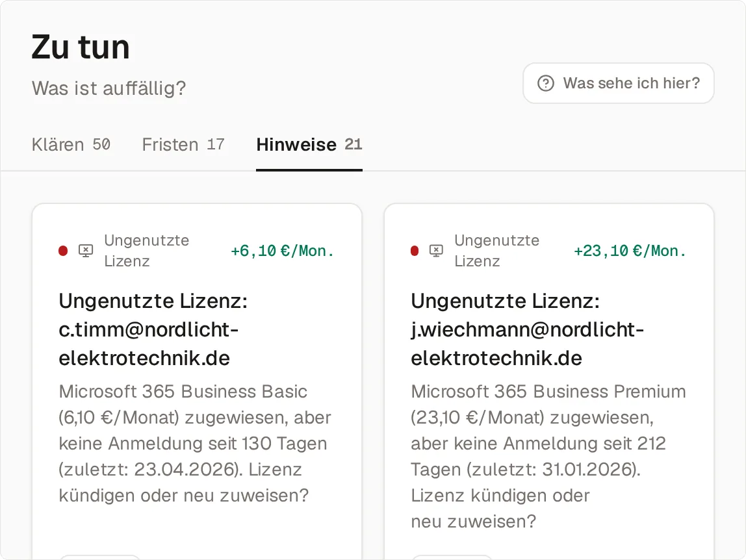Viewport: 746px width, 560px height.
Task: Click the red status dot on c.timm card
Action: pyautogui.click(x=63, y=251)
